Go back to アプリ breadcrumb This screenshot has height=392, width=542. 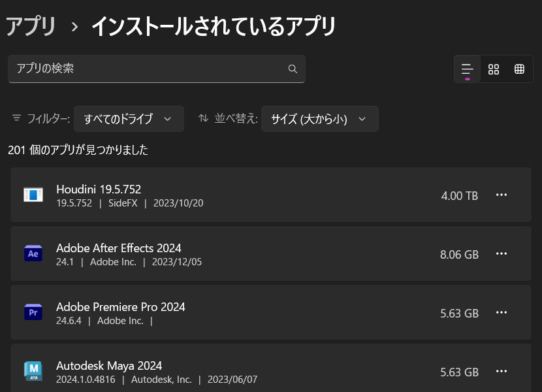31,26
